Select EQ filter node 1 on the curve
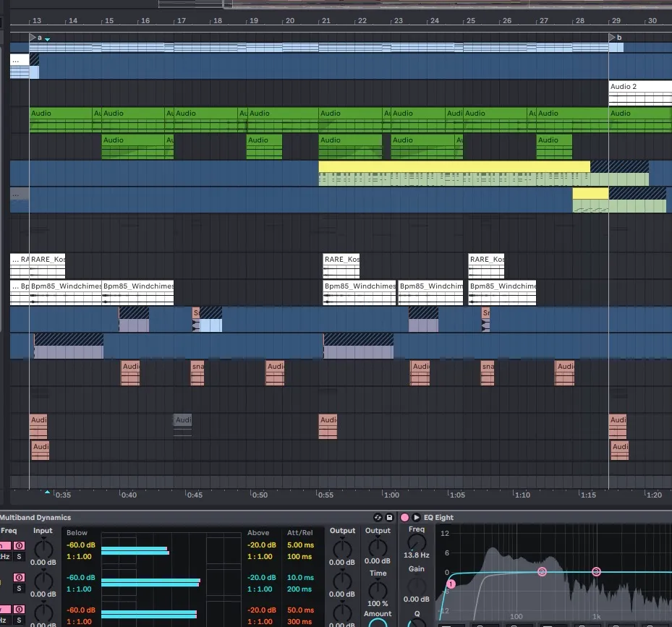The width and height of the screenshot is (672, 627). (451, 584)
